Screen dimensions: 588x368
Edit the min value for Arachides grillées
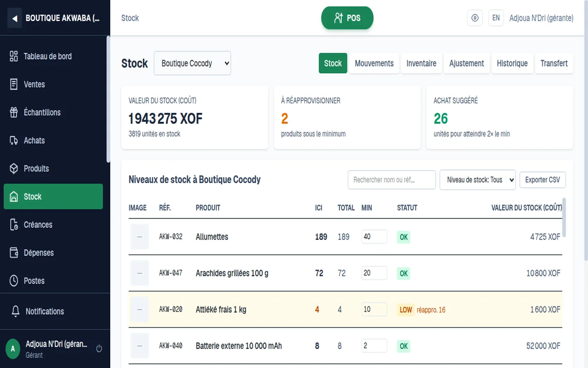[374, 273]
